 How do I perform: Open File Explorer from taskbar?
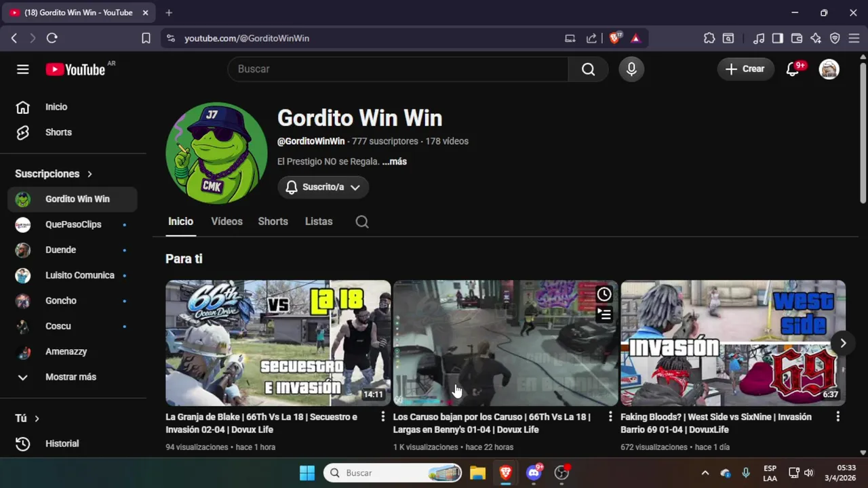click(x=477, y=472)
